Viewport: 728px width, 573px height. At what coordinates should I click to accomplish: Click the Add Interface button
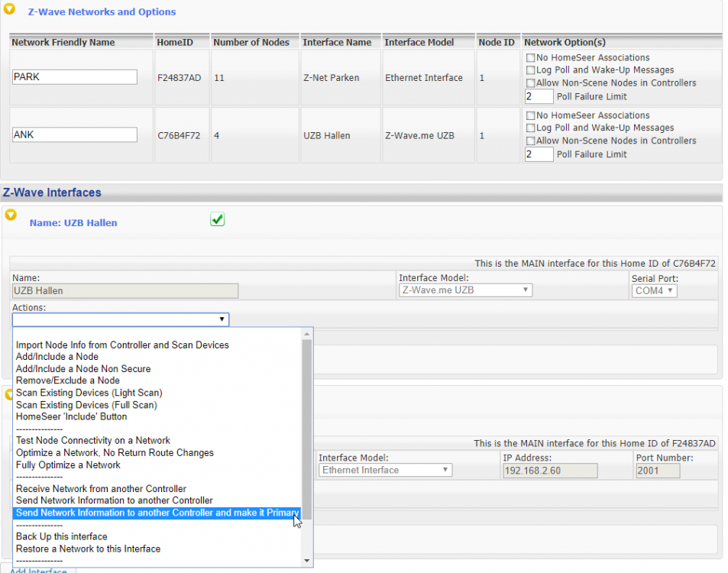[38, 570]
